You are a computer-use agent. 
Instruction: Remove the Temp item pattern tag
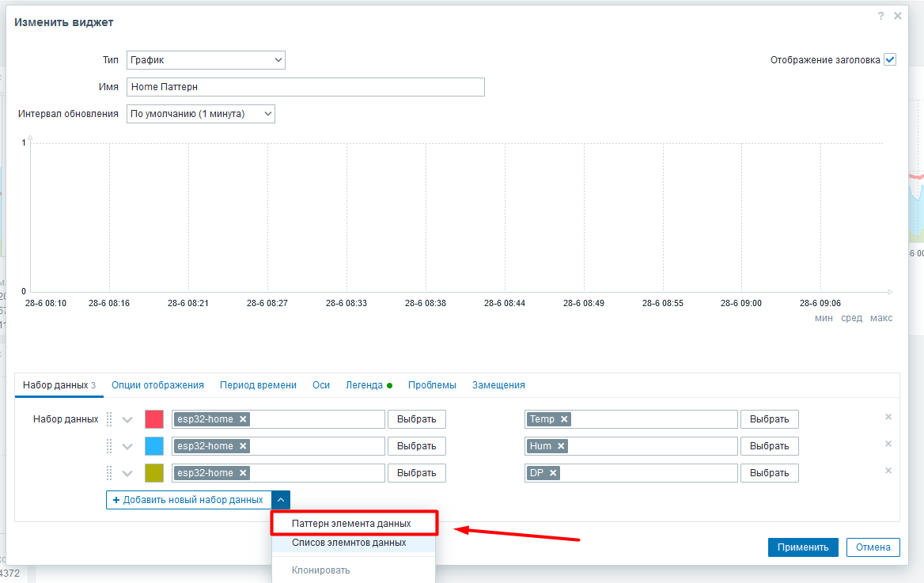[x=564, y=419]
